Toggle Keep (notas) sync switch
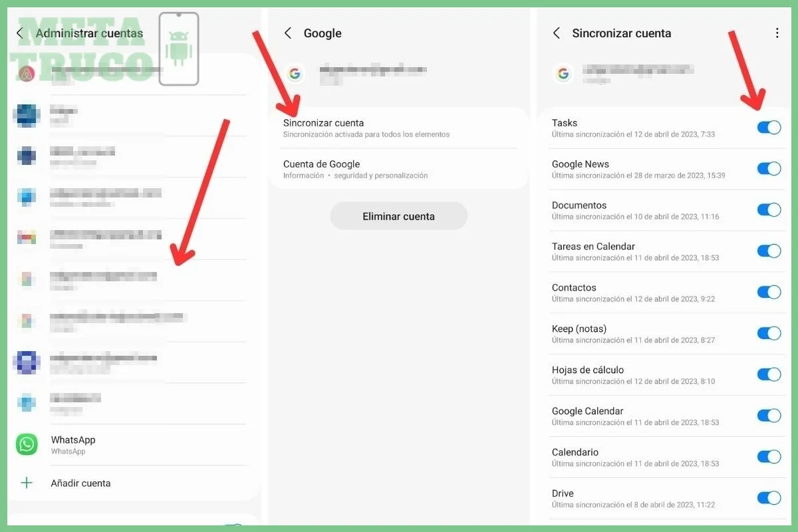Image resolution: width=798 pixels, height=532 pixels. click(x=769, y=333)
